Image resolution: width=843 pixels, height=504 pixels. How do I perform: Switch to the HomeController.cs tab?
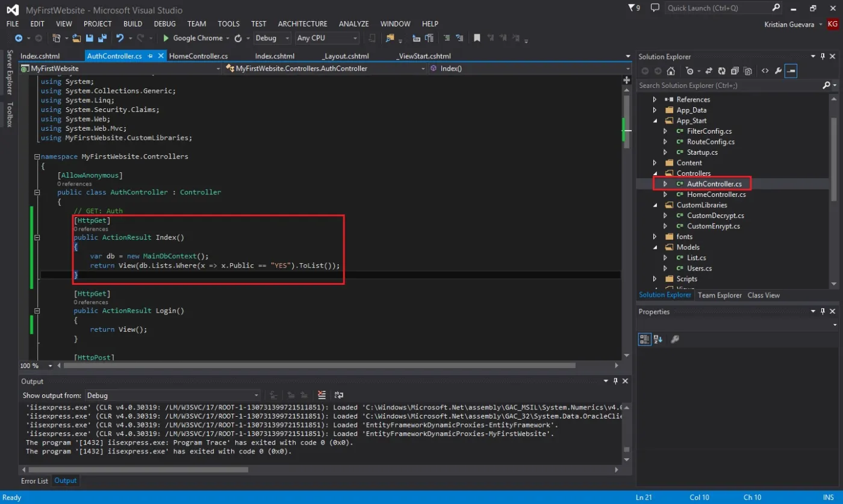[x=199, y=56]
